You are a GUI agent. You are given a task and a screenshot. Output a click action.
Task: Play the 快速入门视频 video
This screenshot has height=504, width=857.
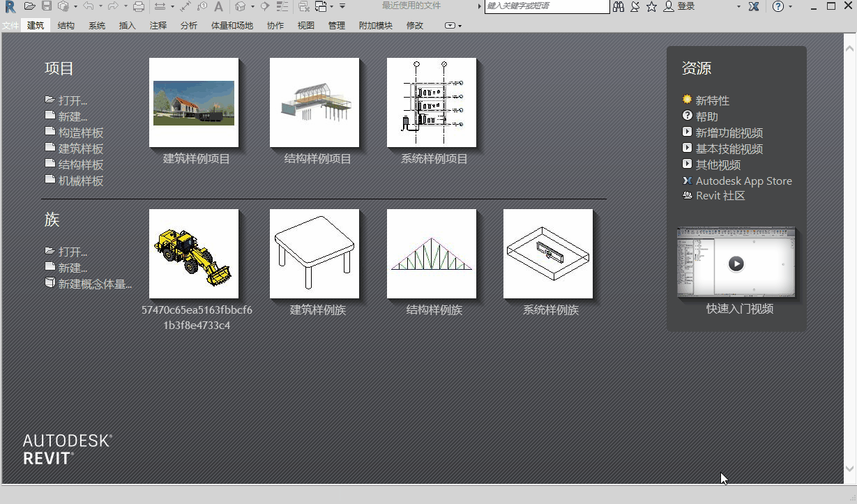(x=736, y=264)
